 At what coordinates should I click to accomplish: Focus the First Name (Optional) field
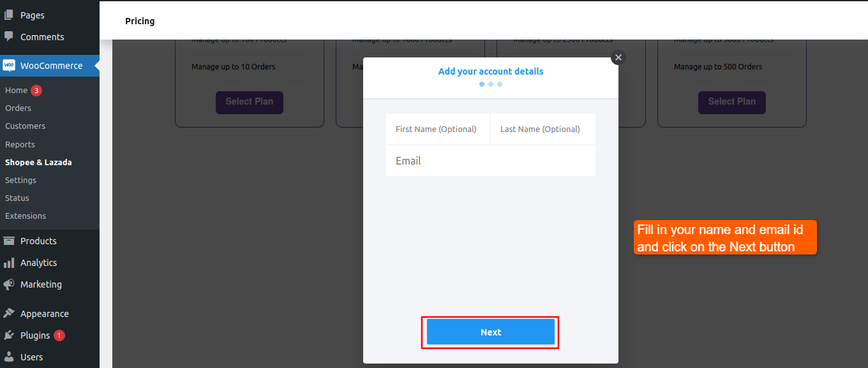pyautogui.click(x=438, y=129)
